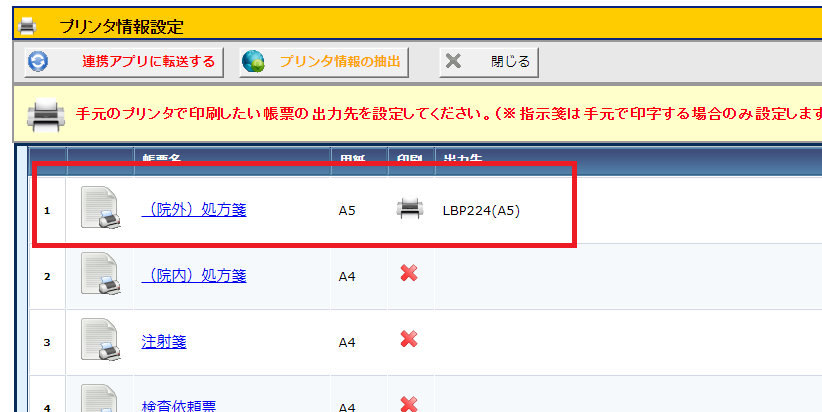822x412 pixels.
Task: Click the プリンタ情報の抽出 button
Action: (x=324, y=62)
